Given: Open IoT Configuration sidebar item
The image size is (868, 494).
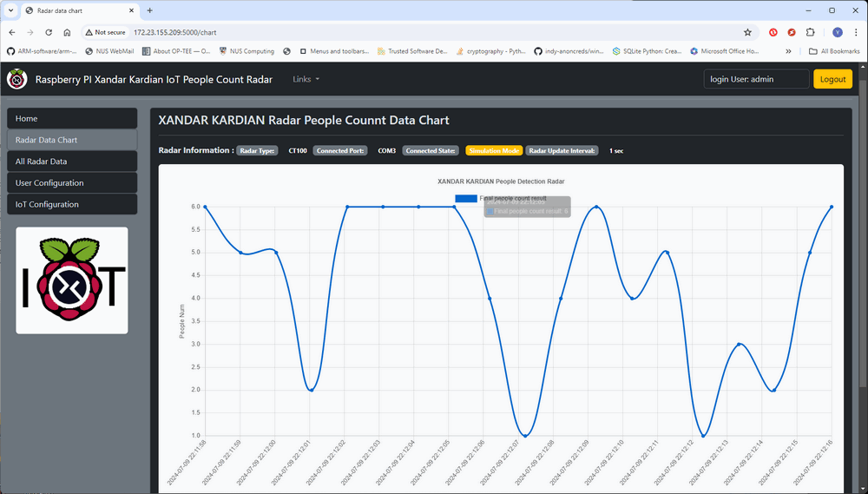Looking at the screenshot, I should pyautogui.click(x=72, y=204).
